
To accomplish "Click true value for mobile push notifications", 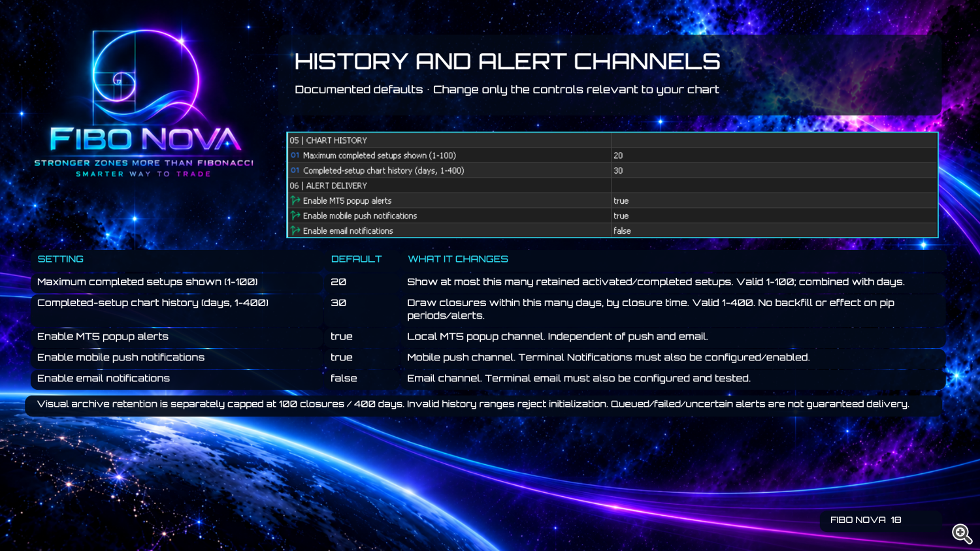I will point(621,215).
